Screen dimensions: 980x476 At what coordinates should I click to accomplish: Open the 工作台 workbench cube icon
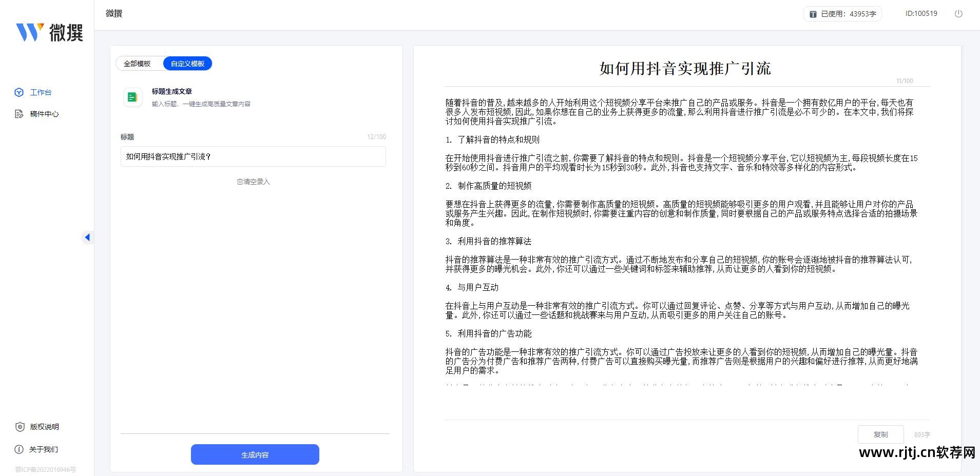[x=19, y=92]
